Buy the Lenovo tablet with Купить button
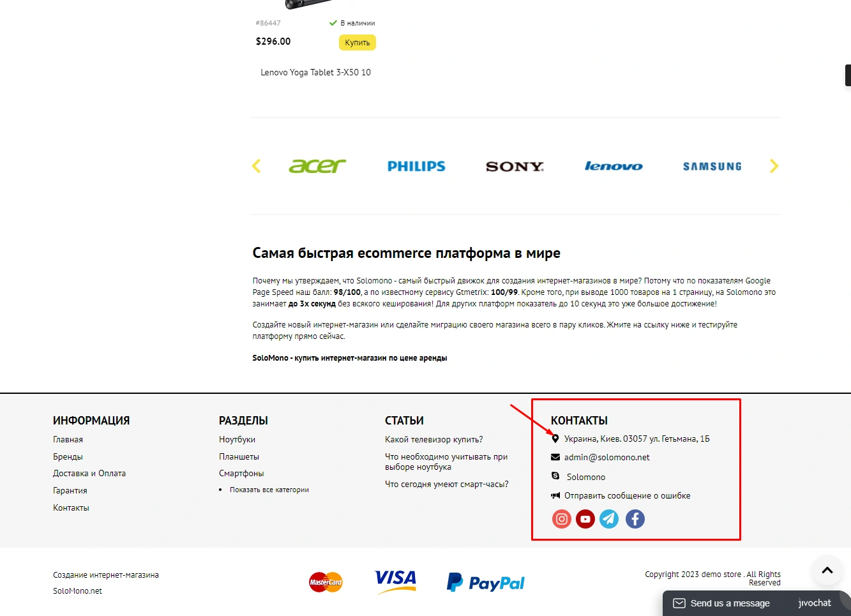This screenshot has height=616, width=851. (x=357, y=42)
